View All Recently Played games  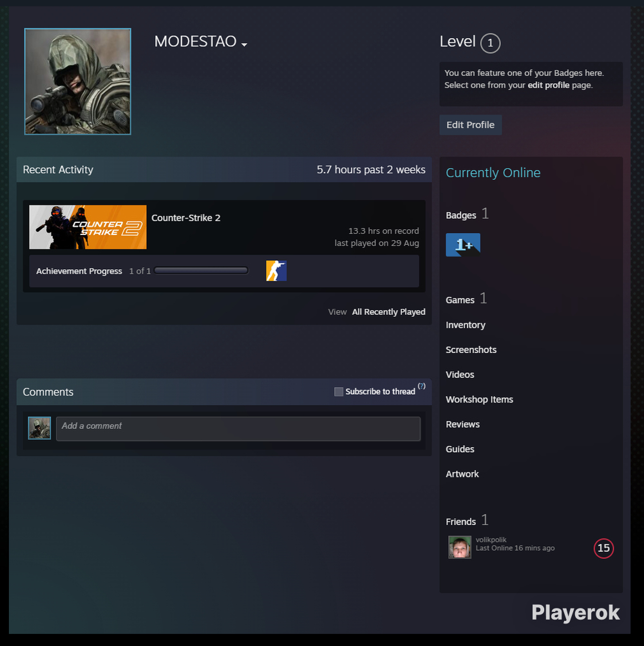[388, 312]
